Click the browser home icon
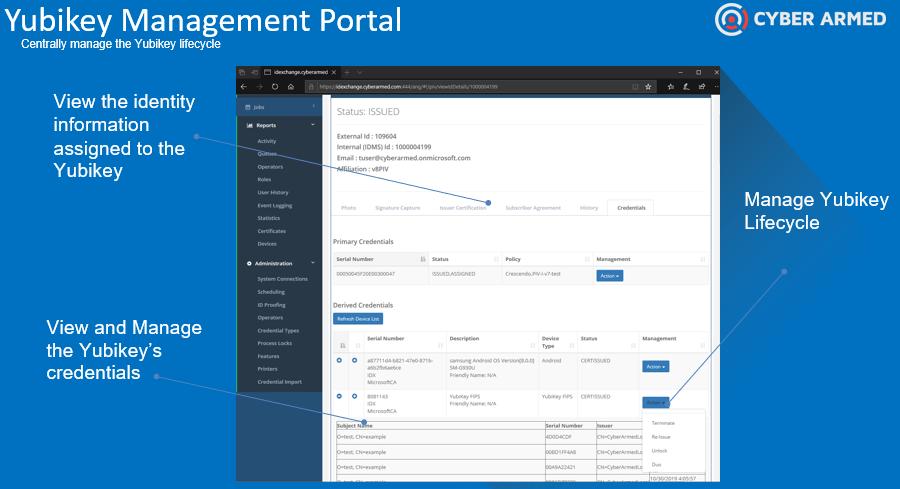 tap(290, 87)
